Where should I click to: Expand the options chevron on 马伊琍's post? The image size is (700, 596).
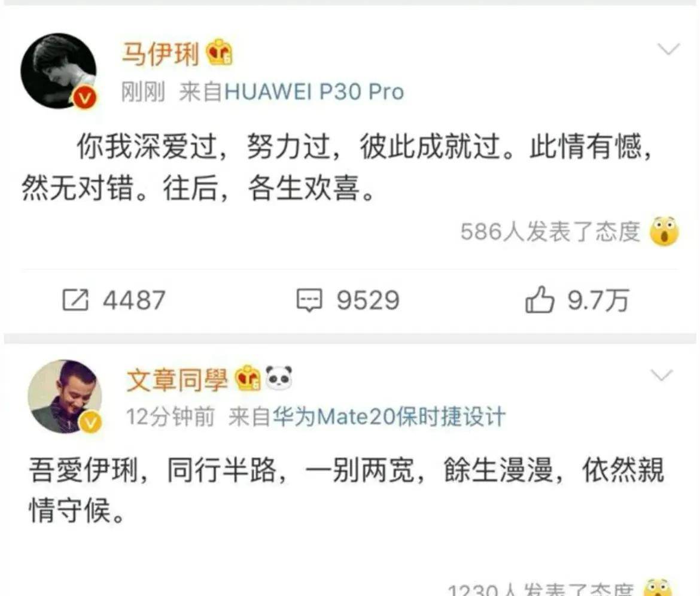[669, 48]
